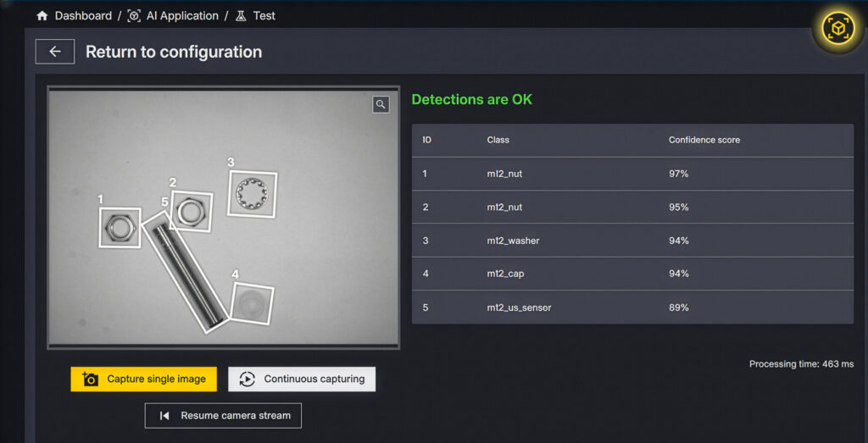The width and height of the screenshot is (868, 443).
Task: Select the mt2_us_sensor row with 89%
Action: point(632,307)
